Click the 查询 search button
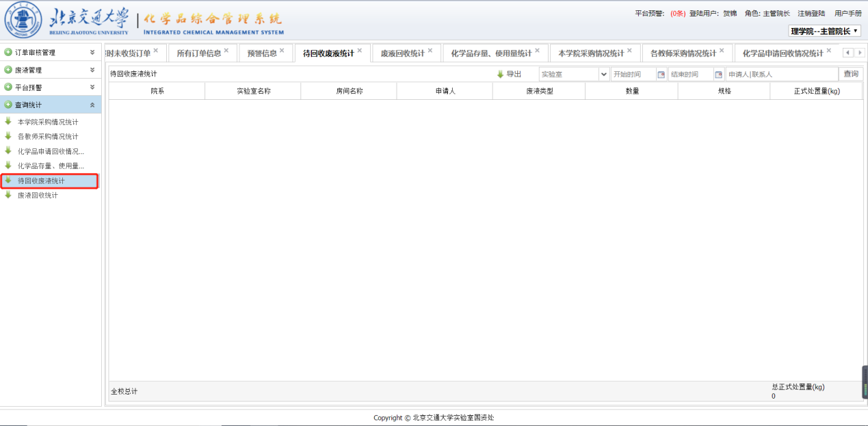 point(850,74)
